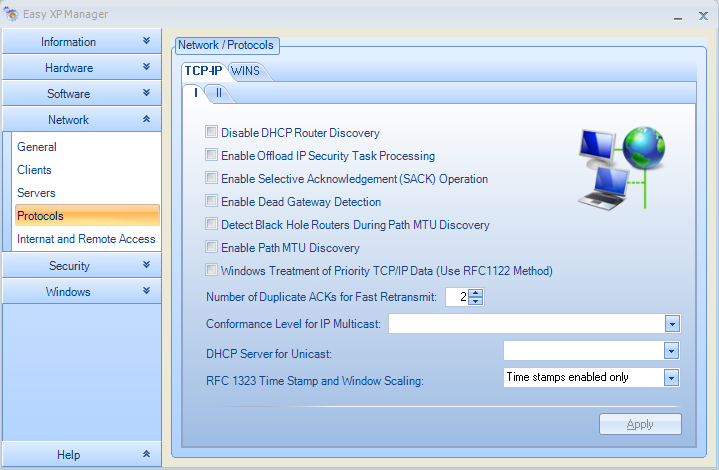
Task: Open the Servers network page
Action: click(x=36, y=193)
